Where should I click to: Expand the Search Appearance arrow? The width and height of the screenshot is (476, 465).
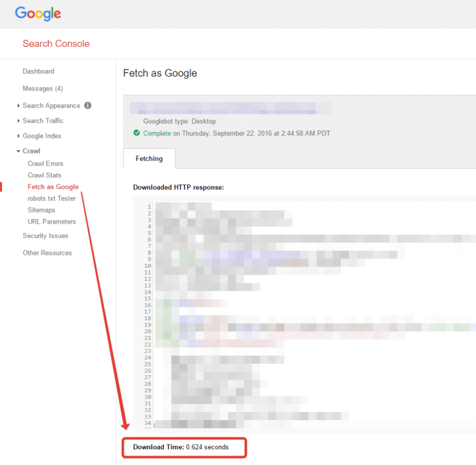coord(18,105)
